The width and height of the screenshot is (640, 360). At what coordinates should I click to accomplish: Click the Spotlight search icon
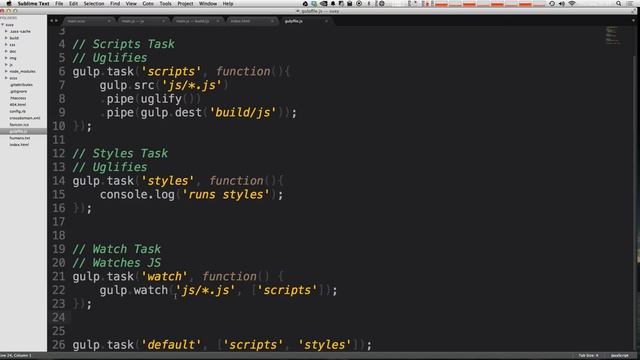point(619,3)
